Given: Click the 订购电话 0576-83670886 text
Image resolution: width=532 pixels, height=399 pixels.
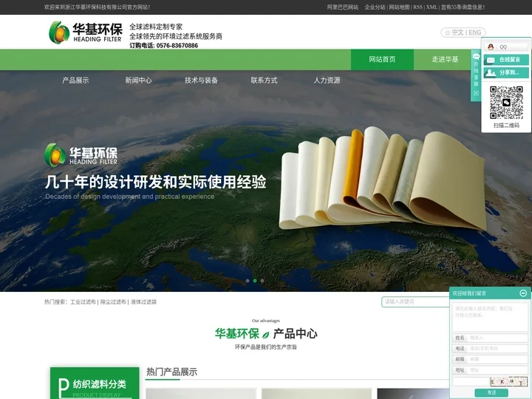Looking at the screenshot, I should coord(163,46).
